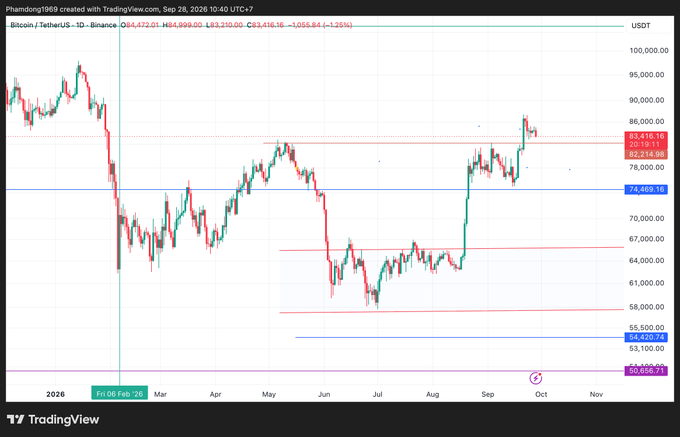
Task: Click the Oct label on time axis
Action: [x=541, y=394]
